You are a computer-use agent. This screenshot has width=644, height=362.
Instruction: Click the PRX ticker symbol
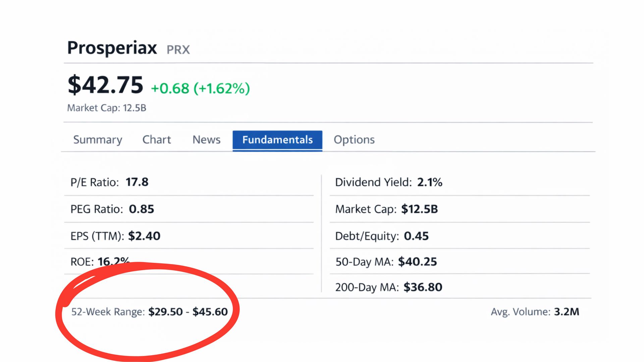point(178,50)
